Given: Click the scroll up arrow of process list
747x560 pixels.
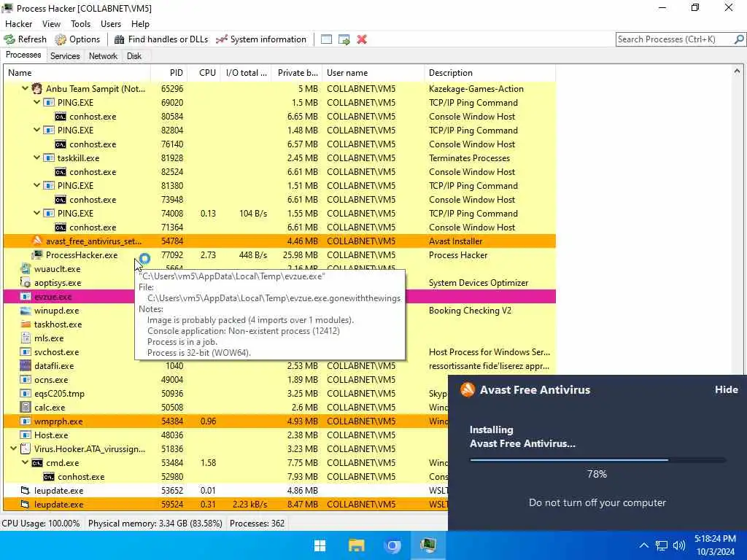Looking at the screenshot, I should pyautogui.click(x=737, y=71).
